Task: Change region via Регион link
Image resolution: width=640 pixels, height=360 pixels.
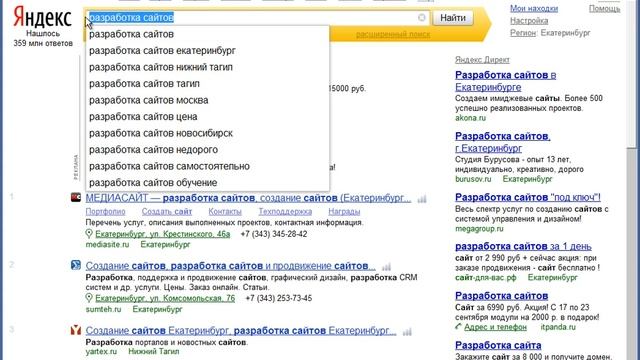Action: 522,33
